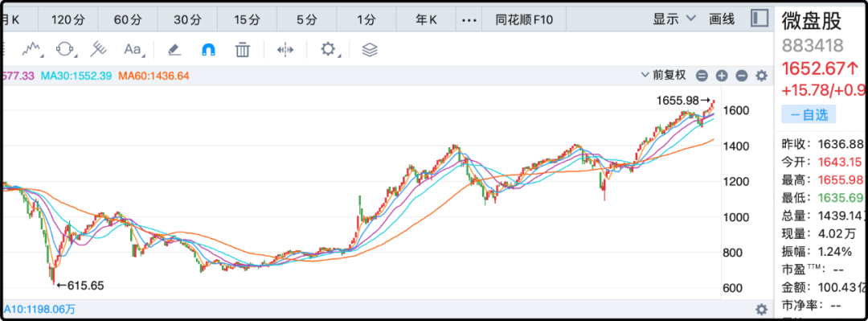Click 自选 to toggle watchlist
868x321 pixels.
tap(809, 115)
